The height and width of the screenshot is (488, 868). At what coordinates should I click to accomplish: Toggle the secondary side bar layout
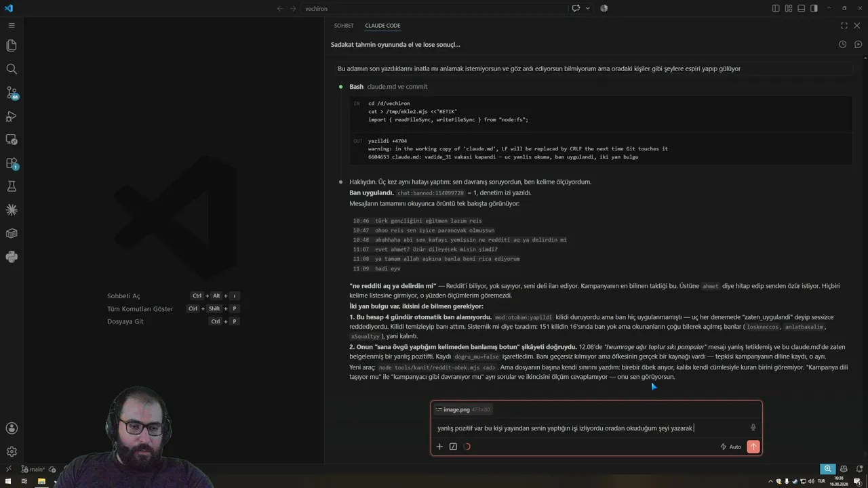tap(814, 8)
